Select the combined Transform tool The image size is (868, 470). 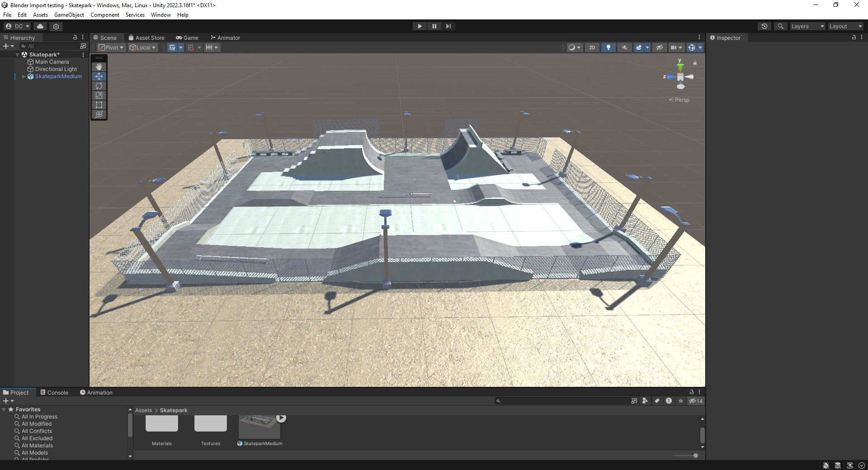[99, 114]
